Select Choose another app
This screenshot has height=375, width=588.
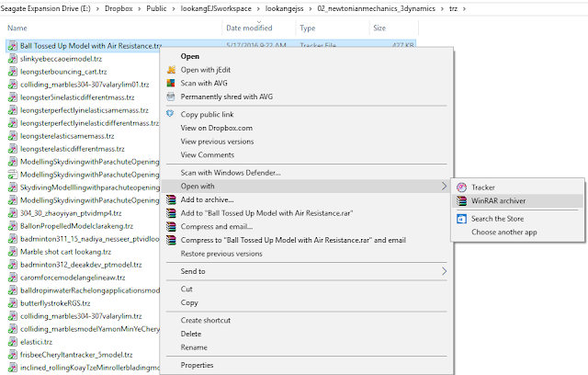tap(504, 233)
